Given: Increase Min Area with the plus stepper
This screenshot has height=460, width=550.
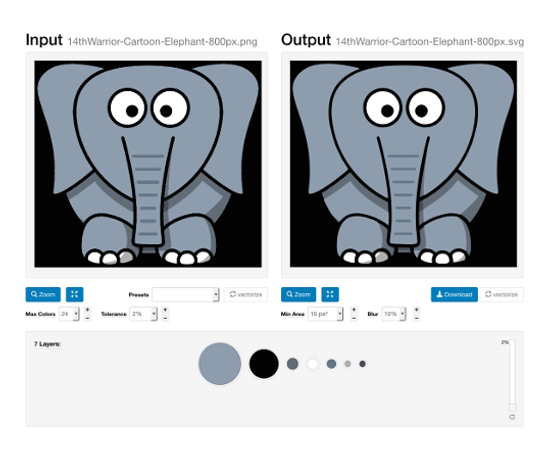Looking at the screenshot, I should [x=354, y=310].
